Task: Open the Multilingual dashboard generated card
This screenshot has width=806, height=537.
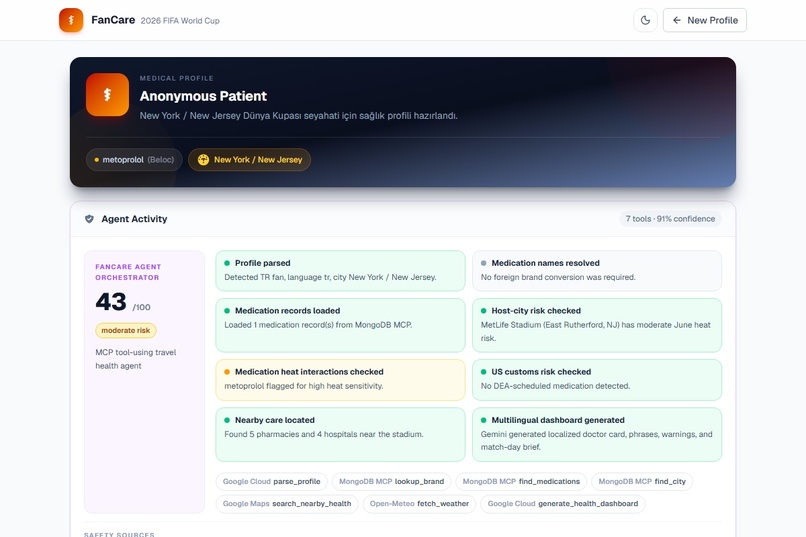Action: (x=597, y=434)
